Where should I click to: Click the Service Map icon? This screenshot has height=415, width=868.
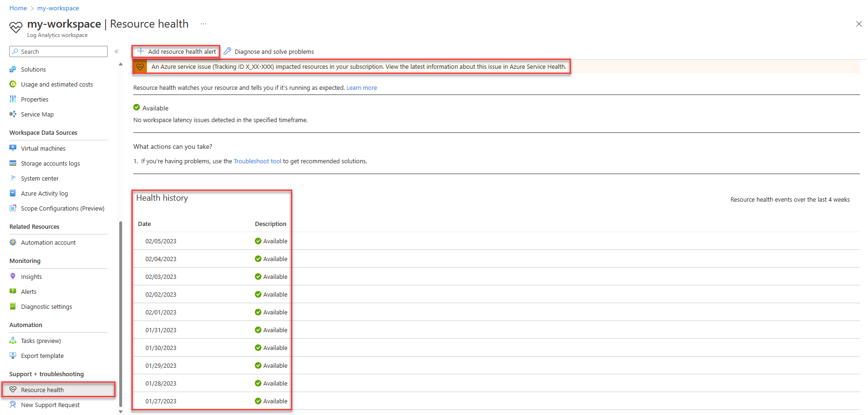[13, 114]
